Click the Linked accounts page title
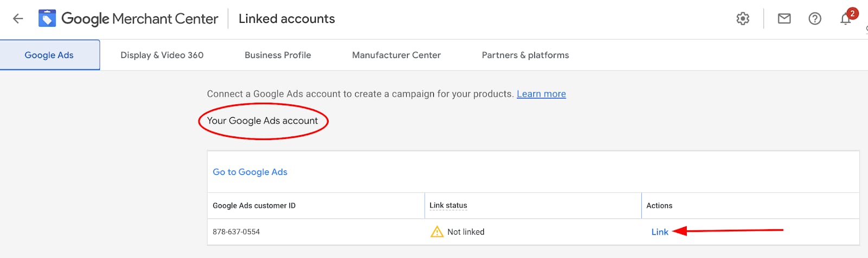 [x=286, y=19]
